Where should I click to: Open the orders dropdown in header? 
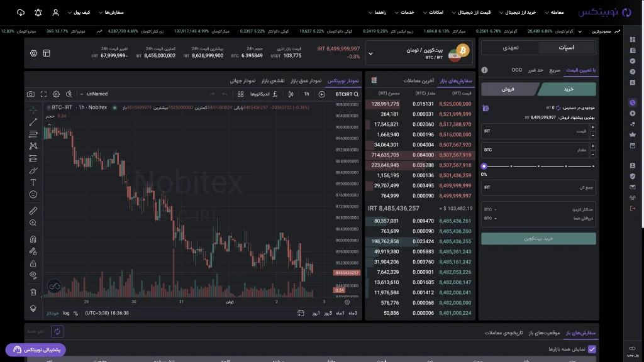[x=111, y=13]
